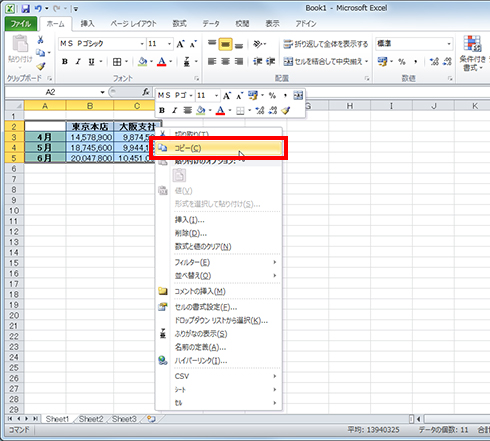Viewport: 490px width, 441px height.
Task: Click the Undo arrow in quick access toolbar
Action: (39, 9)
